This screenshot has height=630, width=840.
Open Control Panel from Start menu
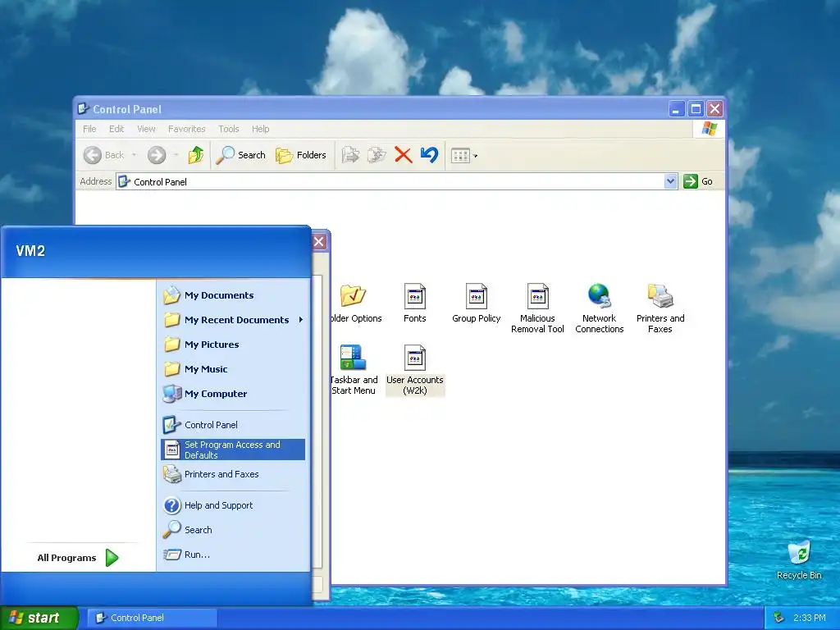pyautogui.click(x=233, y=425)
